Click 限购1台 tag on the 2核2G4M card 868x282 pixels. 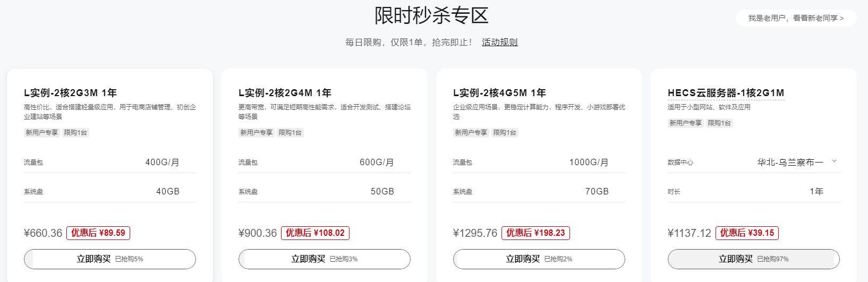[x=290, y=132]
